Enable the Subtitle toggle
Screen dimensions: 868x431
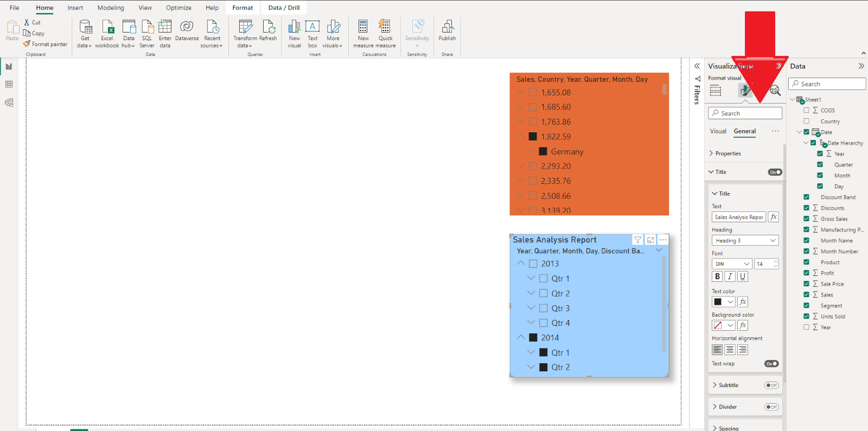pyautogui.click(x=771, y=385)
